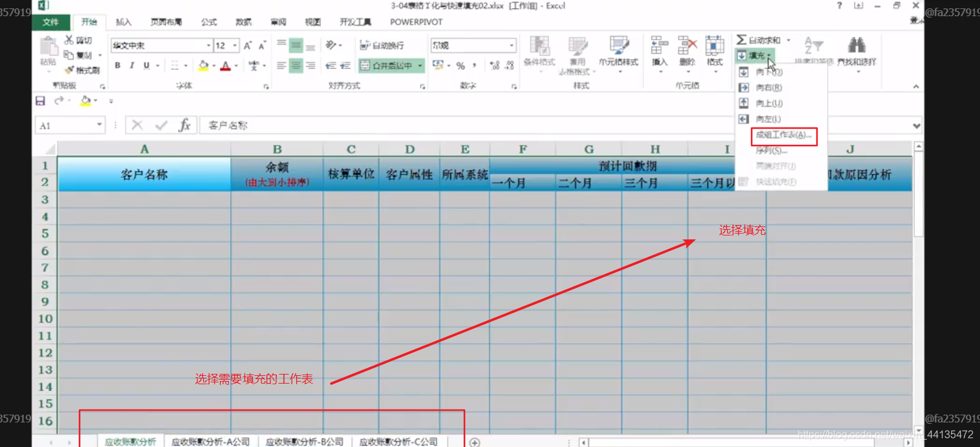Click the Format cells (格式) icon
Image resolution: width=980 pixels, height=447 pixels.
coord(715,45)
